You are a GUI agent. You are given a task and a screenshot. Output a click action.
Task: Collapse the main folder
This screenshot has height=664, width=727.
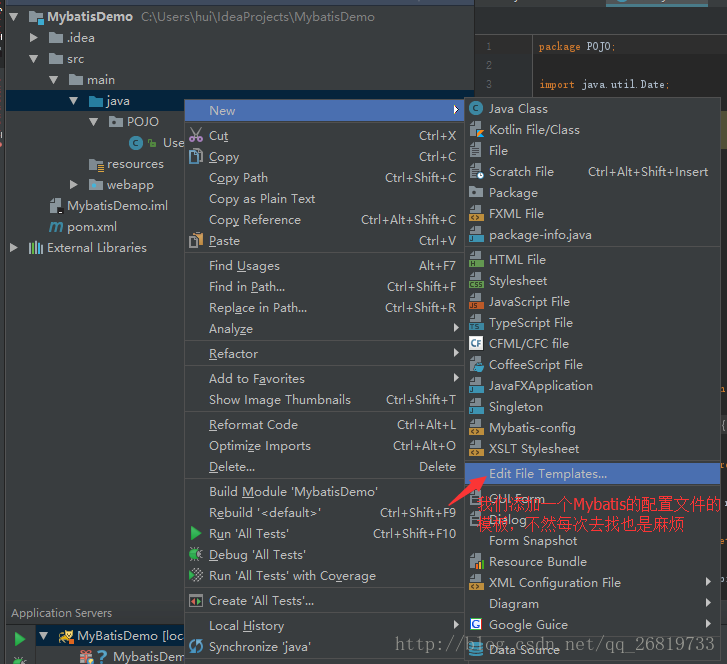click(54, 80)
